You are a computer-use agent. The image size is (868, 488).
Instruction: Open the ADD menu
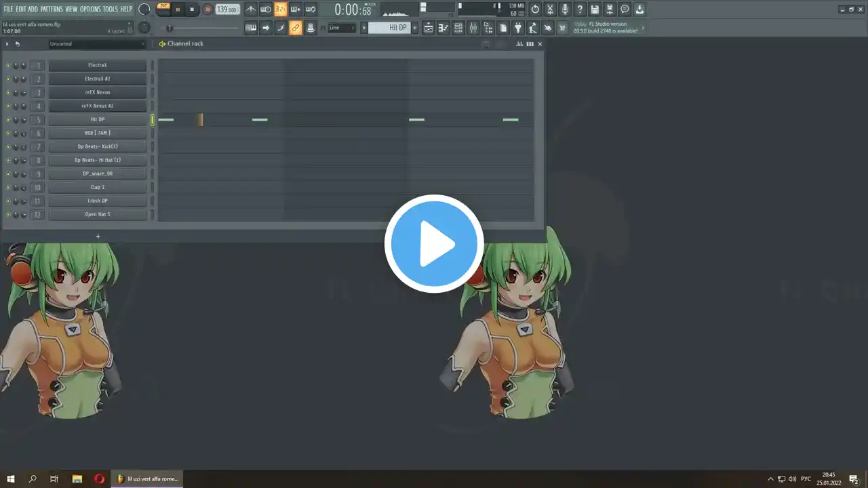click(33, 9)
